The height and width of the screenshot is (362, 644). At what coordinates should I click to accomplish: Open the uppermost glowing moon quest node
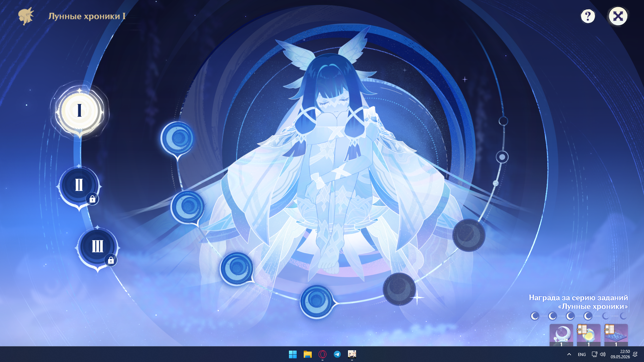pos(178,138)
